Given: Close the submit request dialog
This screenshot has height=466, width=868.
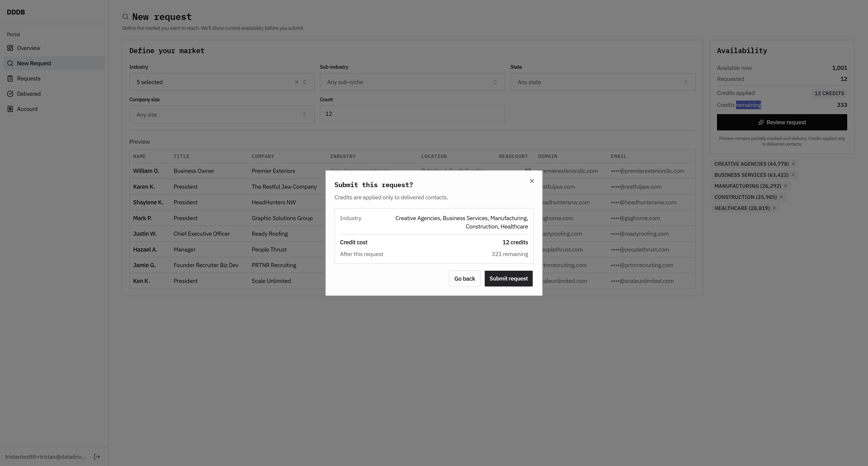Looking at the screenshot, I should point(532,181).
